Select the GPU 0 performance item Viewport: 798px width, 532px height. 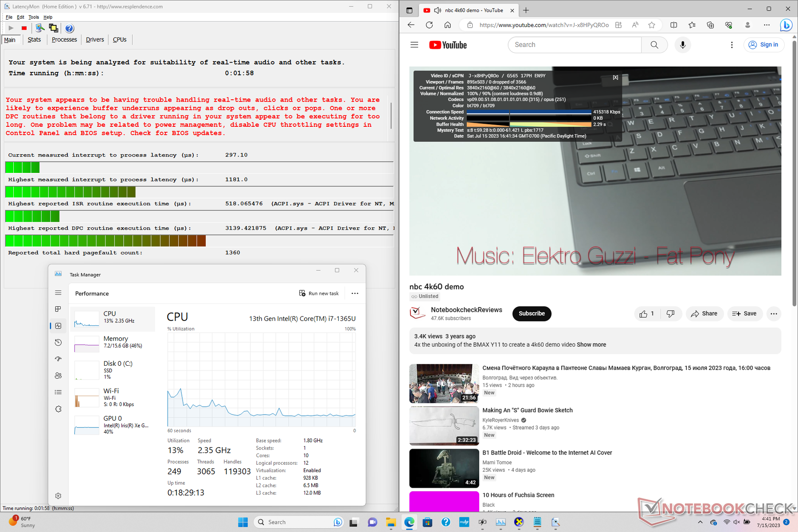click(113, 425)
